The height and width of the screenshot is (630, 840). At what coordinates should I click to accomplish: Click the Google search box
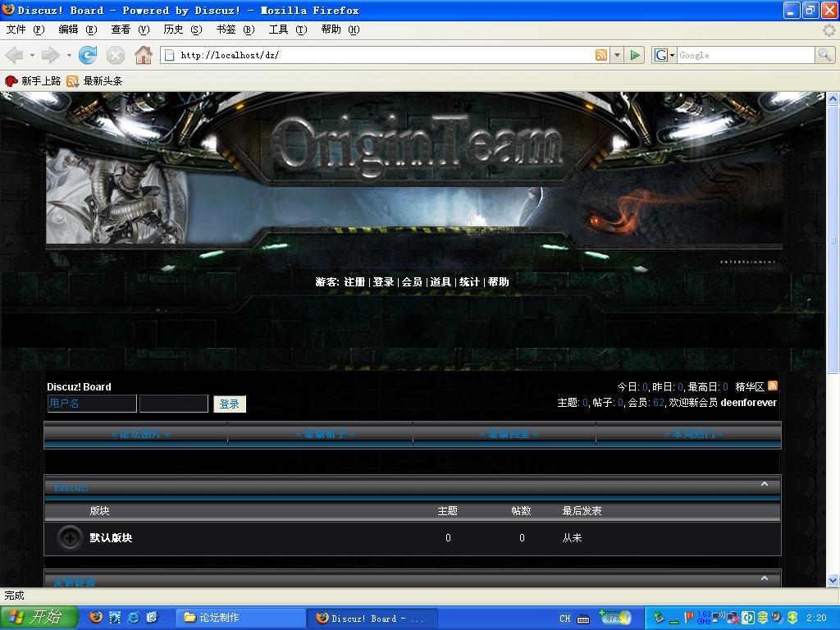[x=746, y=55]
